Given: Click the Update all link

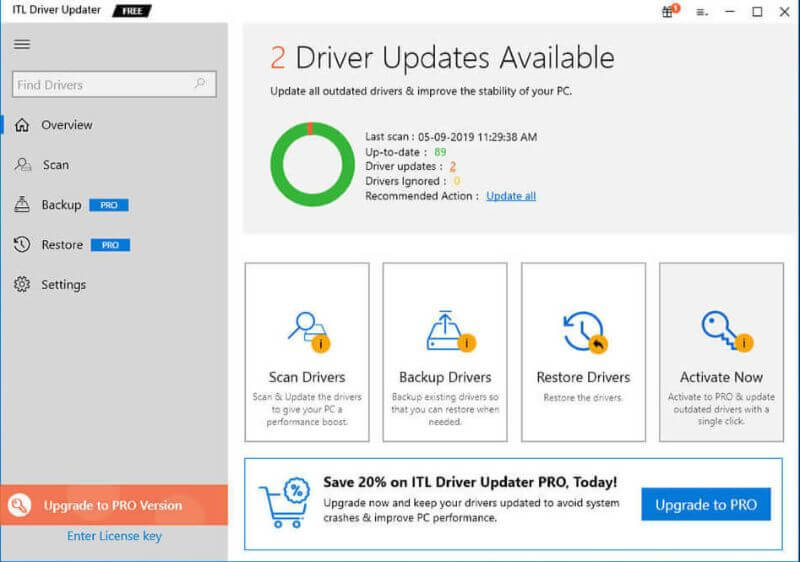Looking at the screenshot, I should (511, 196).
